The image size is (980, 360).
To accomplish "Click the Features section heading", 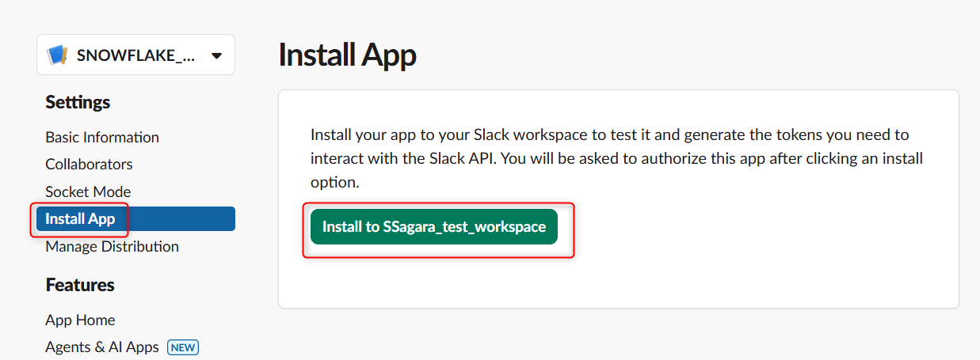I will coord(80,285).
